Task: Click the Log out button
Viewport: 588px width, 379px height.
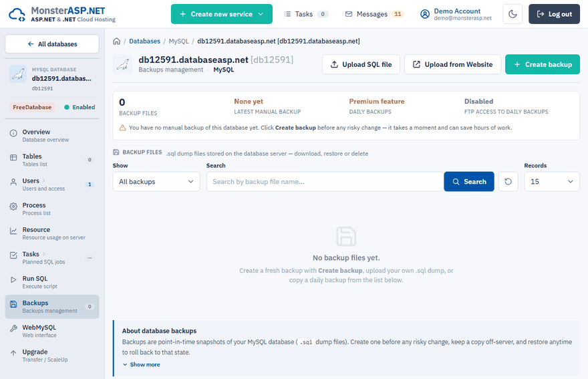Action: pos(554,14)
